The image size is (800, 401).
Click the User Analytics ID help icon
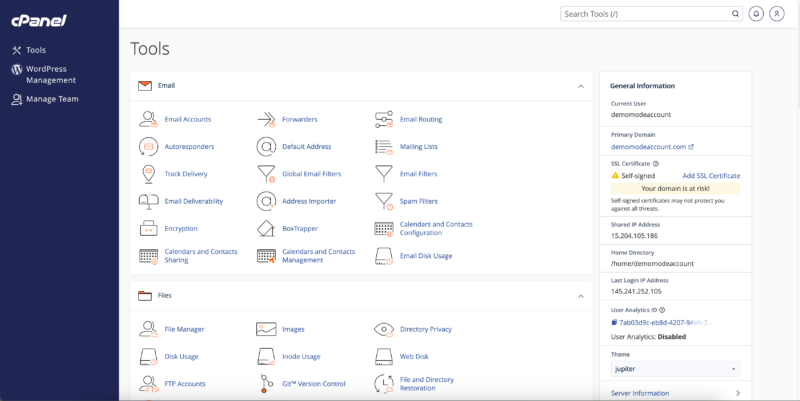click(x=662, y=310)
